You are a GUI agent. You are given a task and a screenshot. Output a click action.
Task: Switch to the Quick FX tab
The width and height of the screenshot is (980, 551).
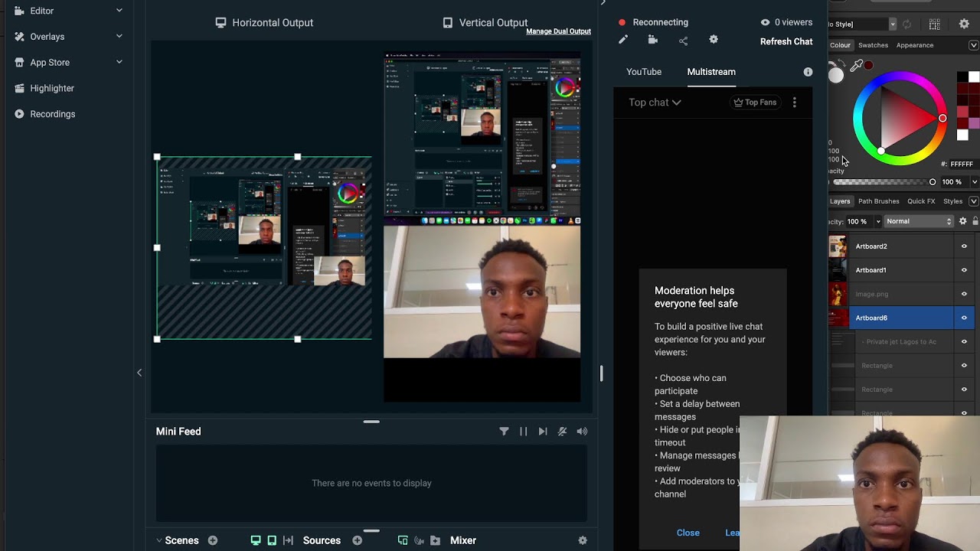921,201
